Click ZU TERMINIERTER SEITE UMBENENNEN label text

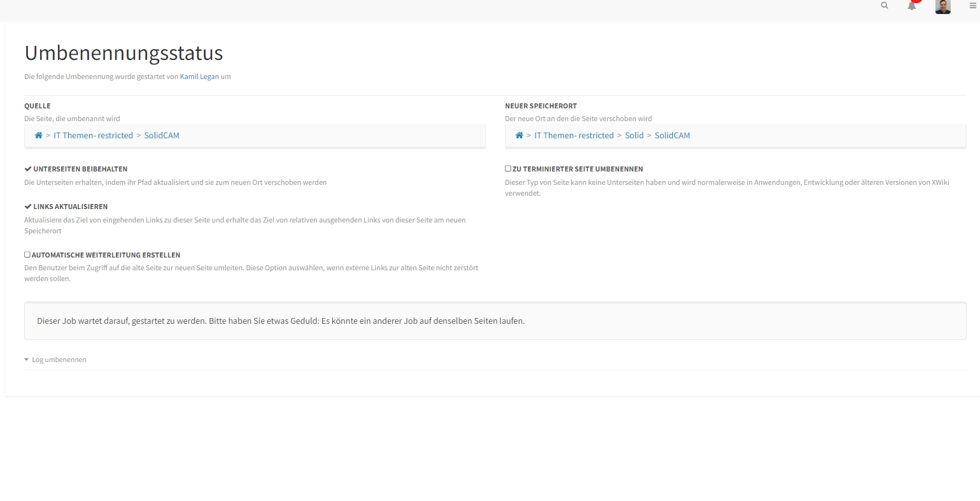click(x=578, y=169)
